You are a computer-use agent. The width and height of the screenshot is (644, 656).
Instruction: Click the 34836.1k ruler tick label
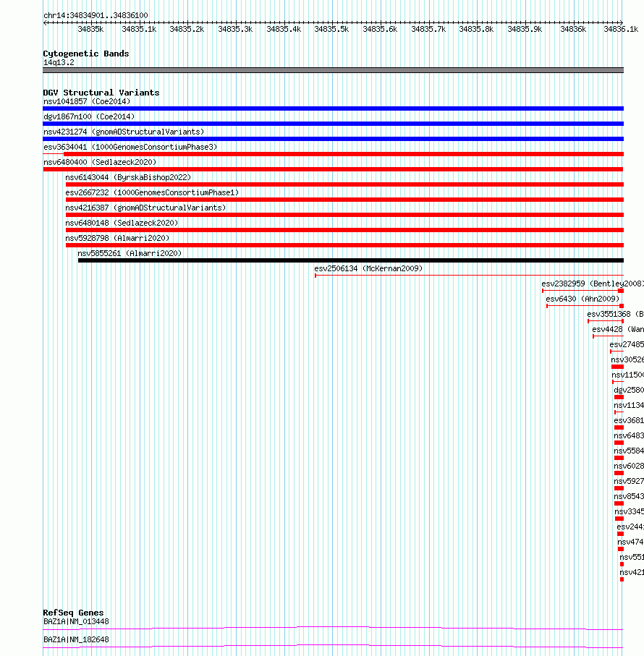621,29
